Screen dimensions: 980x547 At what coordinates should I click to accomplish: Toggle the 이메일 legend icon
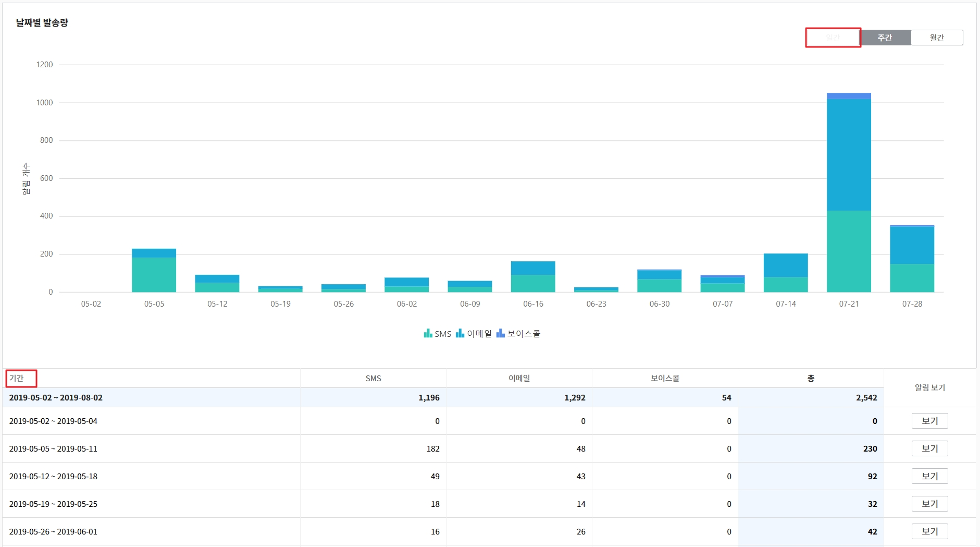coord(460,334)
